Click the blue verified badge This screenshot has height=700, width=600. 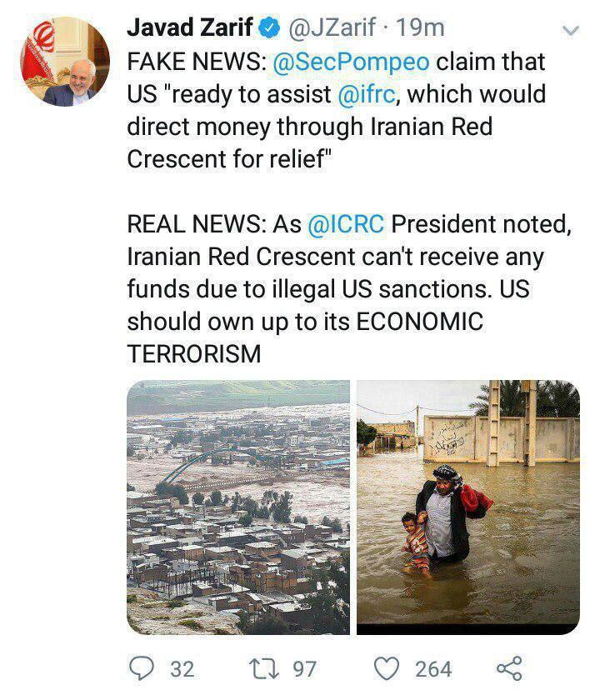(x=268, y=27)
